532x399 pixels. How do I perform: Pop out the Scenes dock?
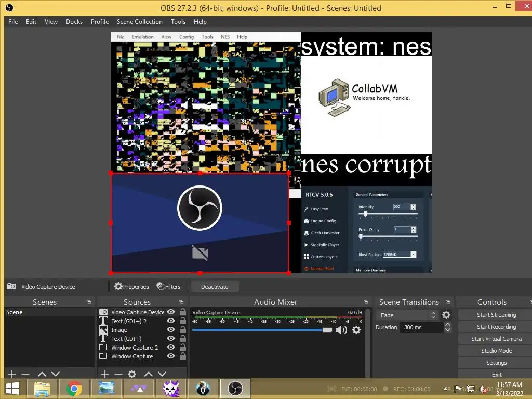[89, 302]
